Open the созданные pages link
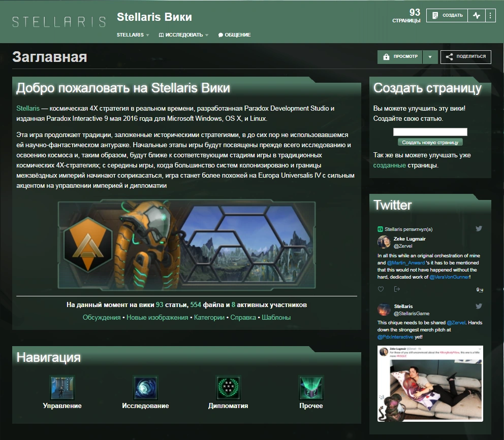 coord(389,165)
